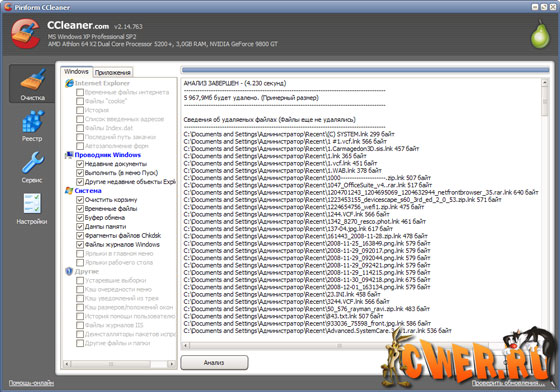This screenshot has width=560, height=392.
Task: Click the results panel horizontal scrollbar thumb
Action: (x=339, y=345)
